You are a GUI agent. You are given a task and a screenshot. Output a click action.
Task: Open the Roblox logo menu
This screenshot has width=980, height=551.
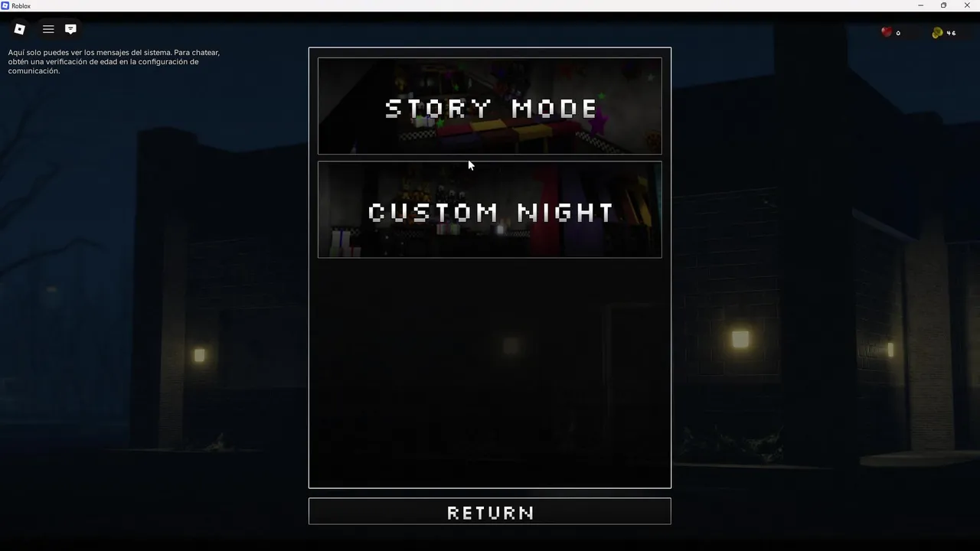tap(20, 29)
